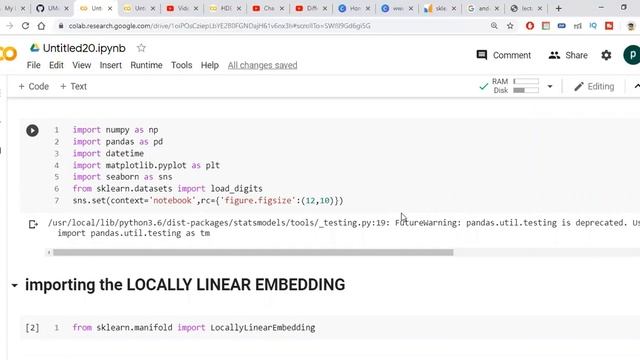Open the Help menu
Viewport: 640px width, 360px height.
click(210, 65)
